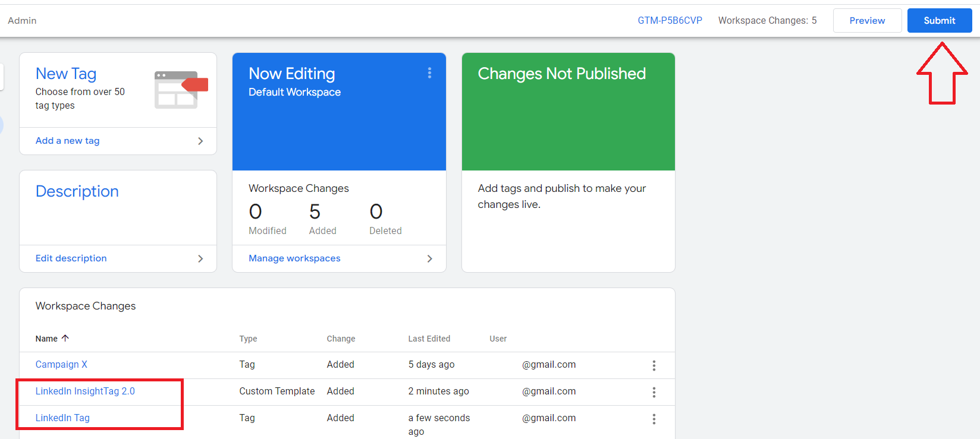Sort by the Name column header
This screenshot has width=980, height=439.
pos(46,339)
